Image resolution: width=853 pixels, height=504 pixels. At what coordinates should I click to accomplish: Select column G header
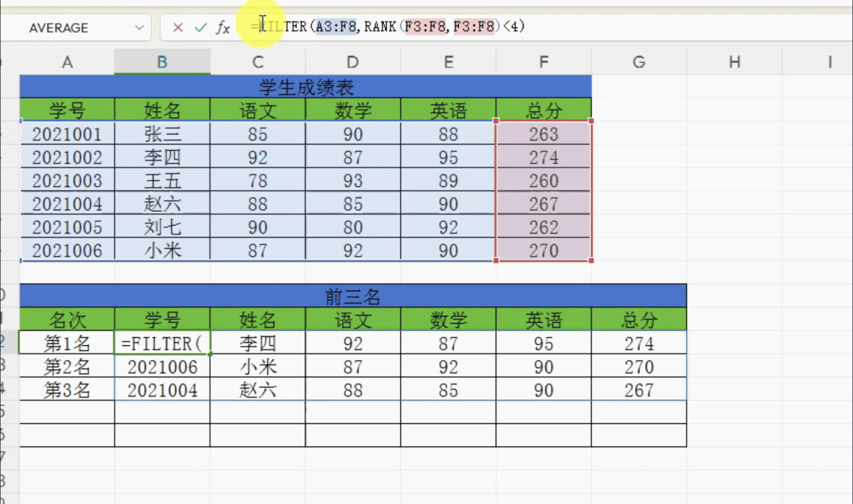tap(639, 62)
